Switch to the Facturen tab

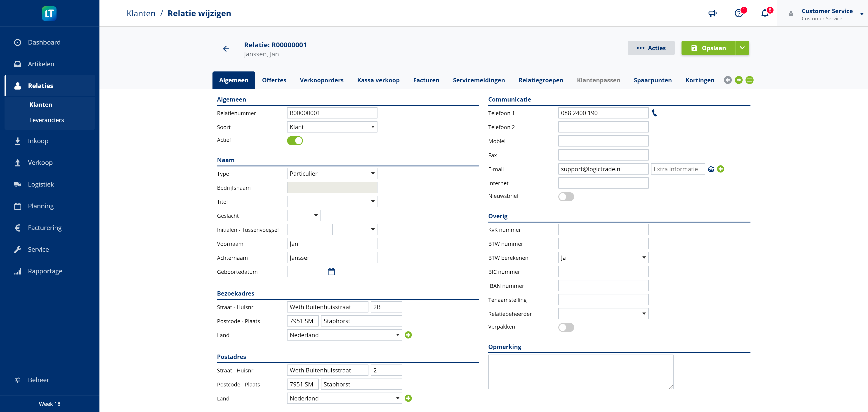[426, 80]
